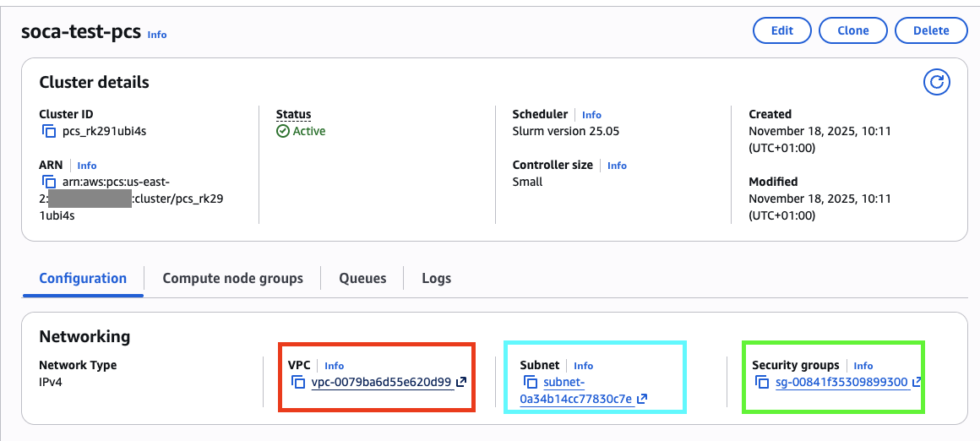Viewport: 980px width, 441px height.
Task: Open the Queues tab
Action: 362,278
